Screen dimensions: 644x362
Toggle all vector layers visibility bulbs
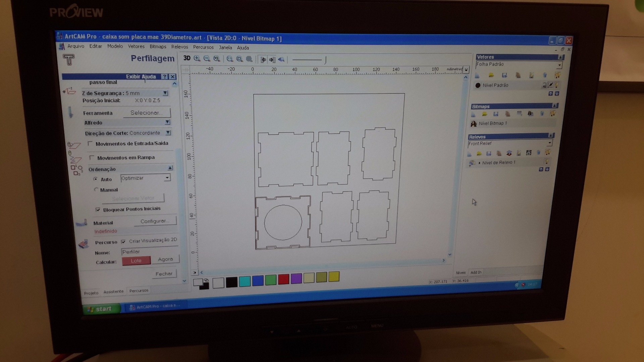(557, 75)
